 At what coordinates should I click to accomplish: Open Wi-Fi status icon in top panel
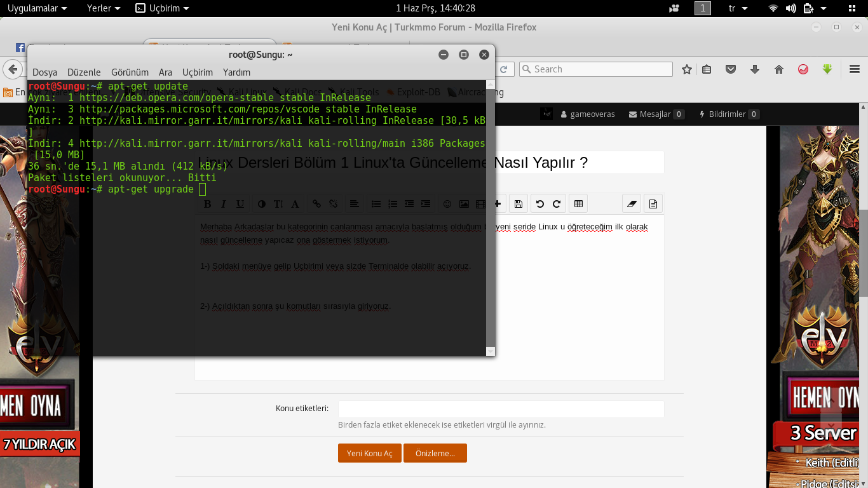(773, 8)
